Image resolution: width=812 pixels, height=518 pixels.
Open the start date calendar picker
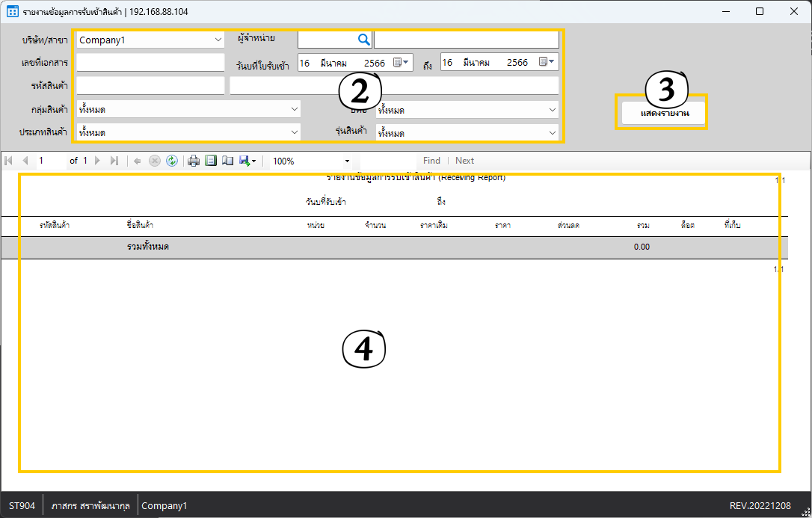pyautogui.click(x=402, y=62)
